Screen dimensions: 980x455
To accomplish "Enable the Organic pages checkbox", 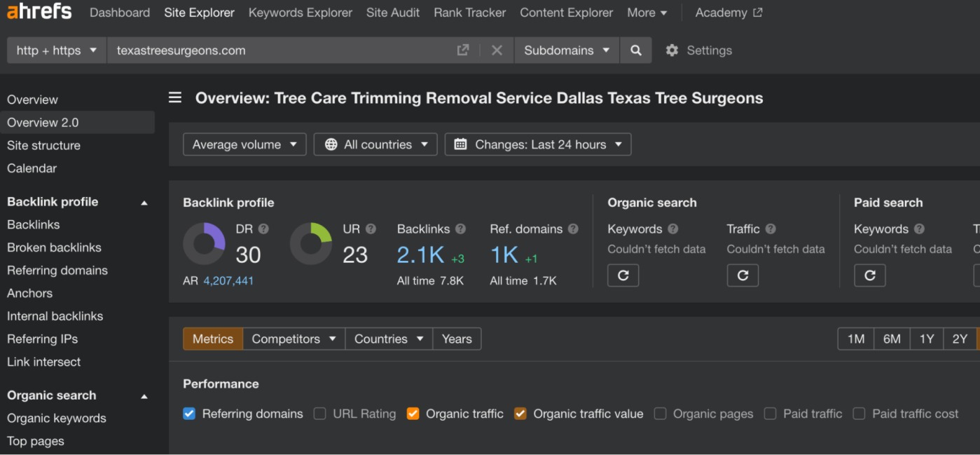I will (x=660, y=414).
